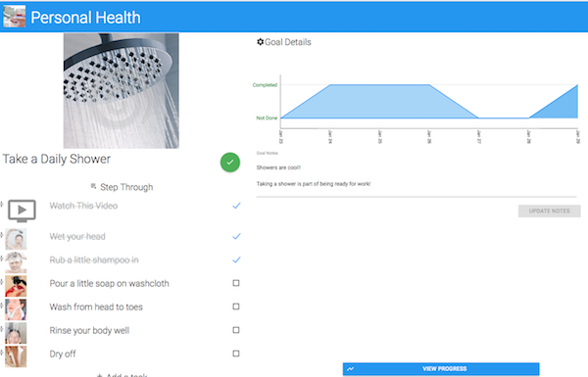Click the Update Notes button

click(550, 211)
